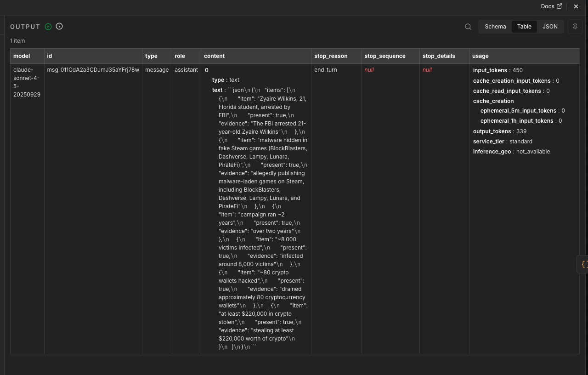Click the output_tokens : 339 entry
Screen dimensions: 588x375
coord(500,131)
